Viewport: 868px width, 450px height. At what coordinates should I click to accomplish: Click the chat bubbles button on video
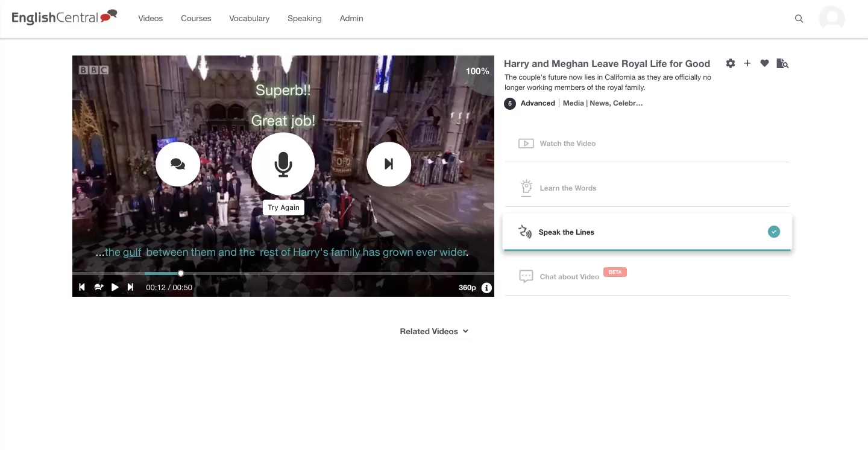point(178,164)
